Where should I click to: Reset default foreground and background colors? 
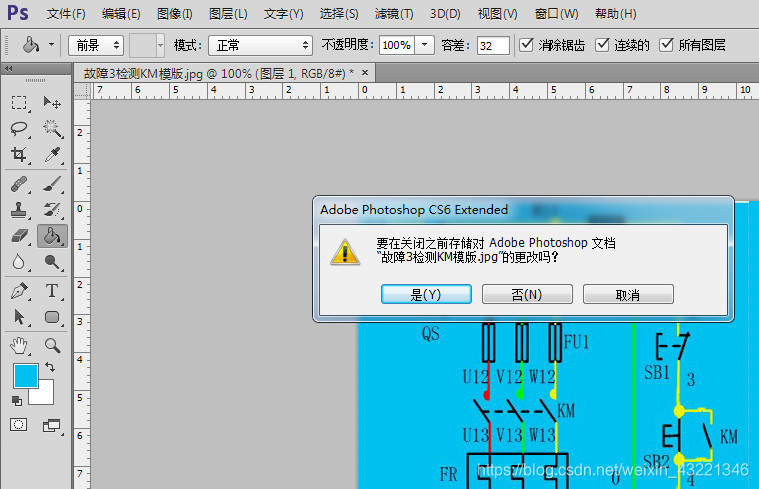pyautogui.click(x=16, y=401)
